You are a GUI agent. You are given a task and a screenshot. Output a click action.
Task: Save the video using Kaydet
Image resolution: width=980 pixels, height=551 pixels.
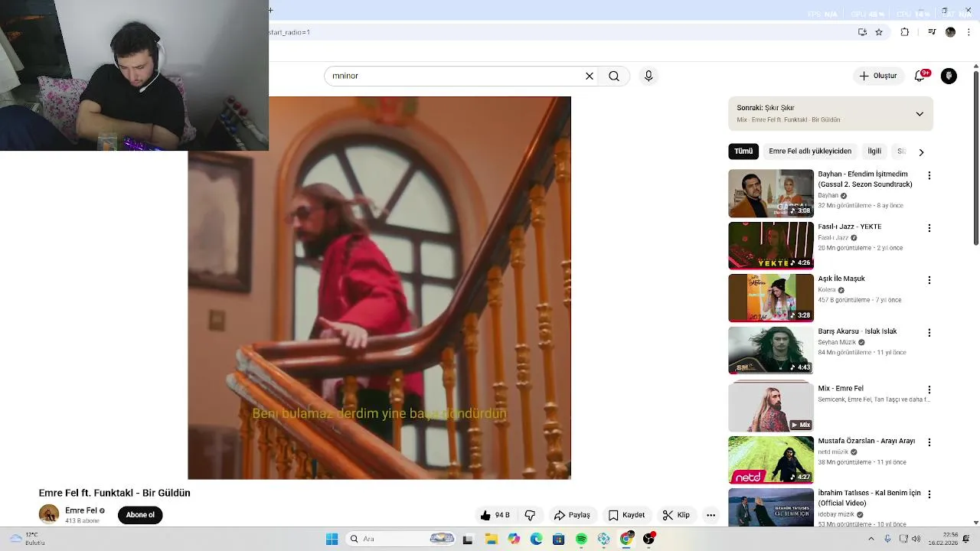(x=626, y=515)
